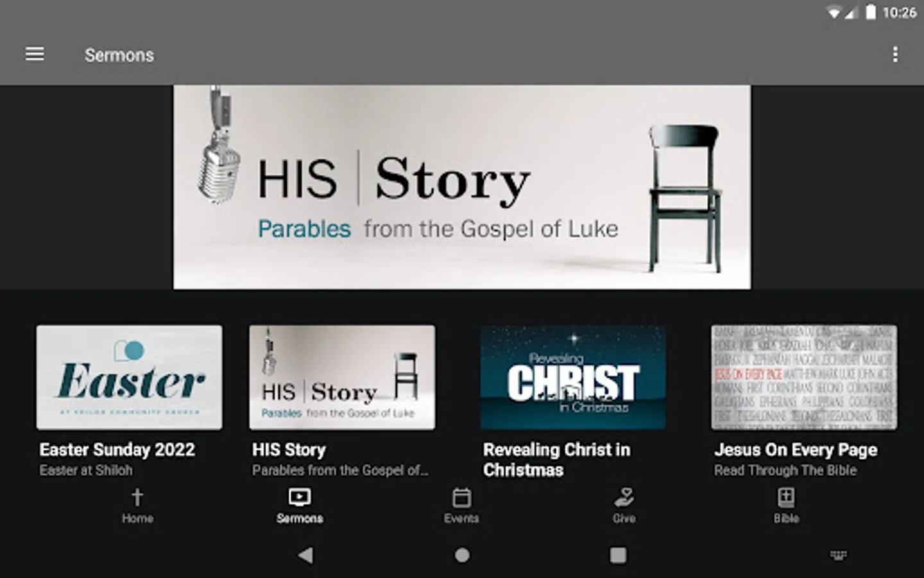Open the HIS Story featured banner
This screenshot has width=924, height=578.
pos(462,187)
